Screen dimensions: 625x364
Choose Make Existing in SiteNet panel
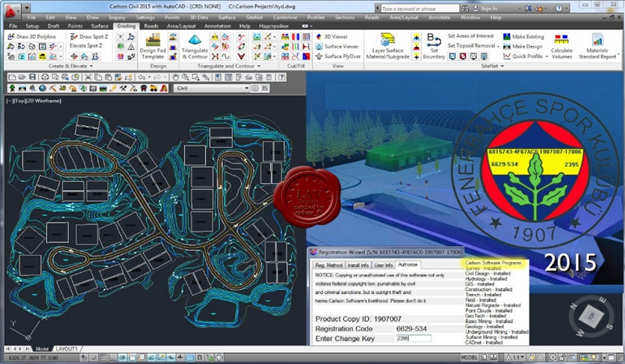coord(523,36)
